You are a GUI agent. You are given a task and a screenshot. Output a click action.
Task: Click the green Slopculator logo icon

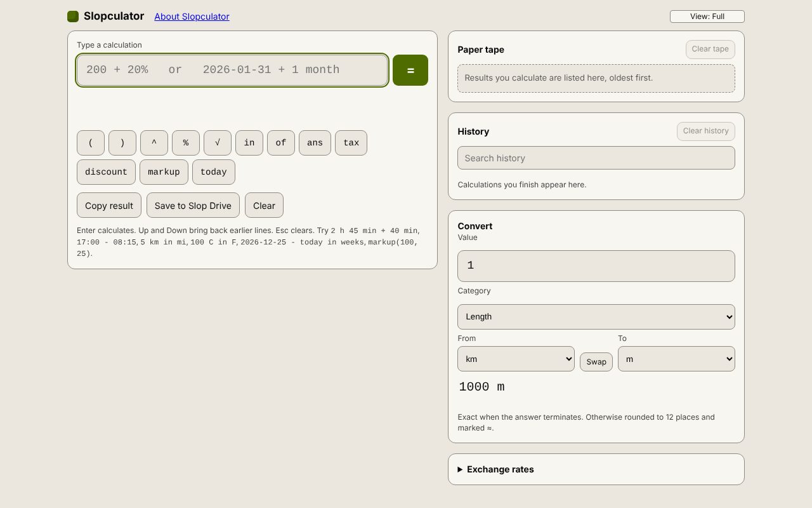point(73,17)
